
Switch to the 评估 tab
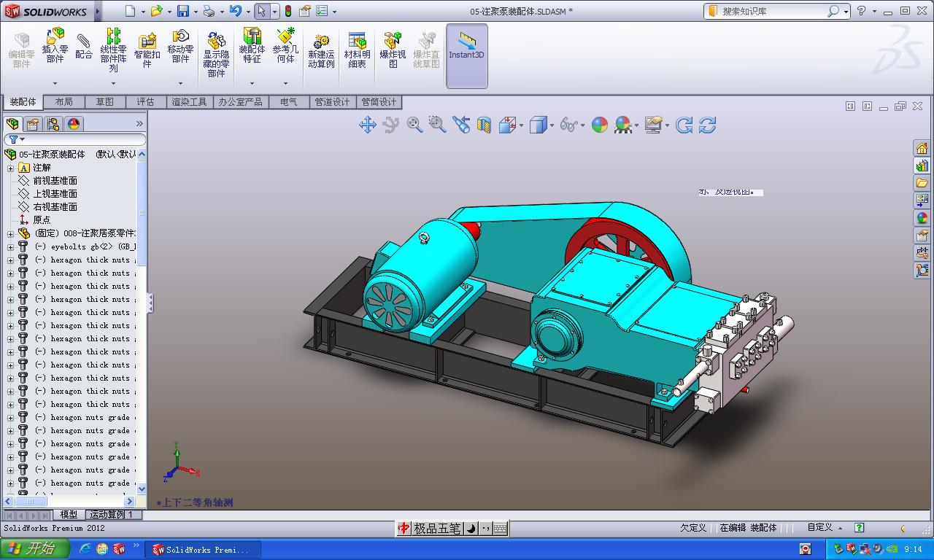[x=145, y=102]
